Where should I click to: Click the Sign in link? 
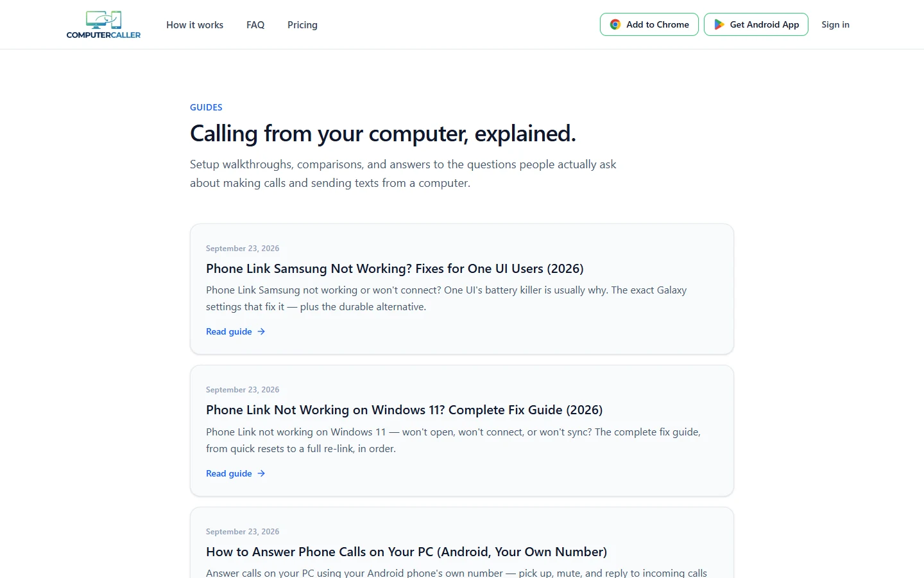(835, 24)
